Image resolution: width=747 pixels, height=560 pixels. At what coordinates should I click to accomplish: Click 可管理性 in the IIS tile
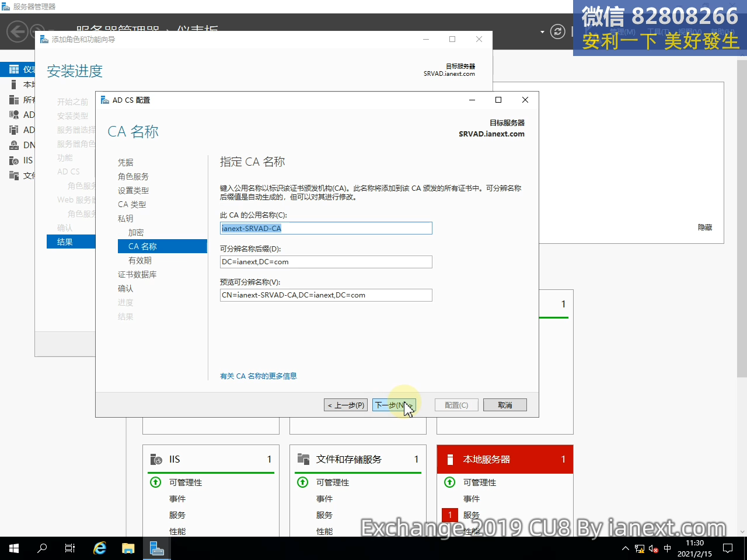tap(186, 482)
